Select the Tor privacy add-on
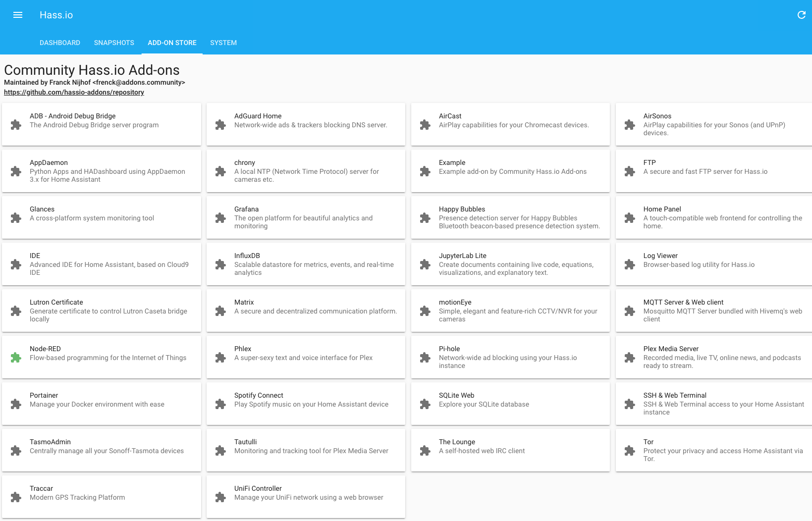 (x=713, y=450)
